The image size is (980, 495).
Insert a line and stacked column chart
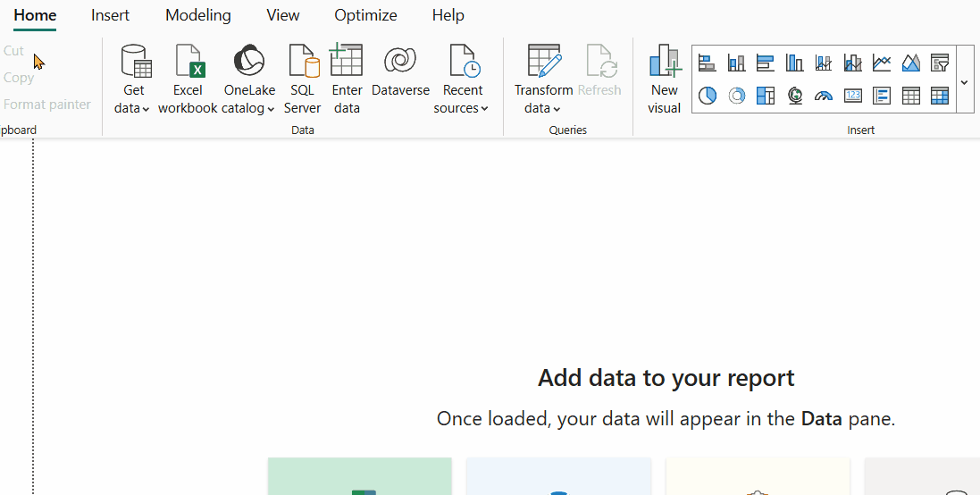point(824,63)
